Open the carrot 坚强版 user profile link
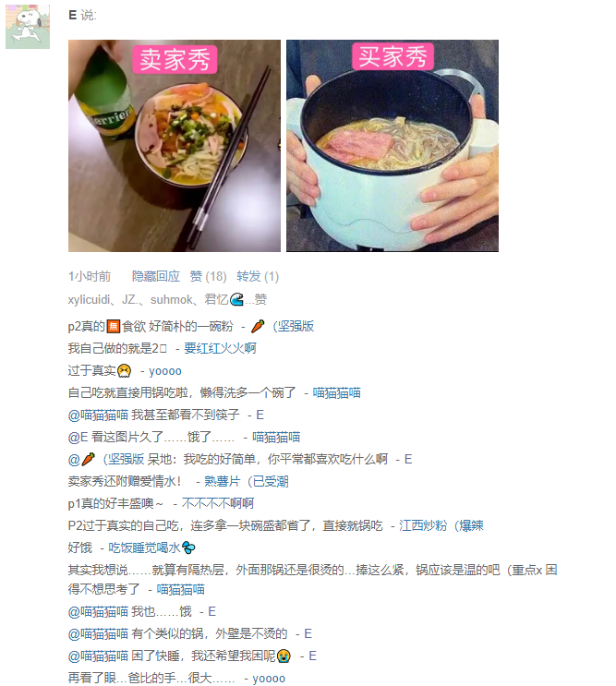This screenshot has width=616, height=686. [x=283, y=326]
